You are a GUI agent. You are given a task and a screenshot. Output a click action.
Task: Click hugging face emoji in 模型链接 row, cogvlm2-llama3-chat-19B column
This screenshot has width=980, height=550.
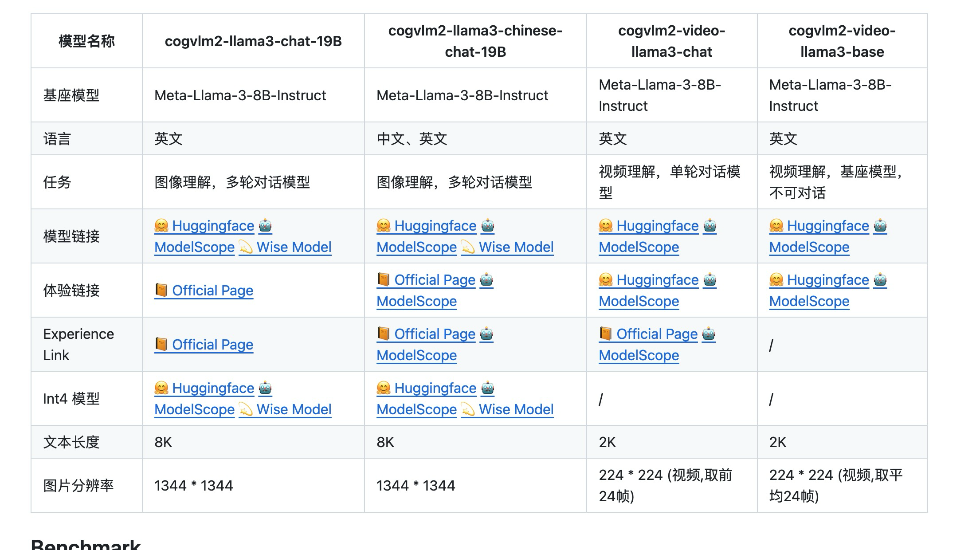click(x=161, y=226)
